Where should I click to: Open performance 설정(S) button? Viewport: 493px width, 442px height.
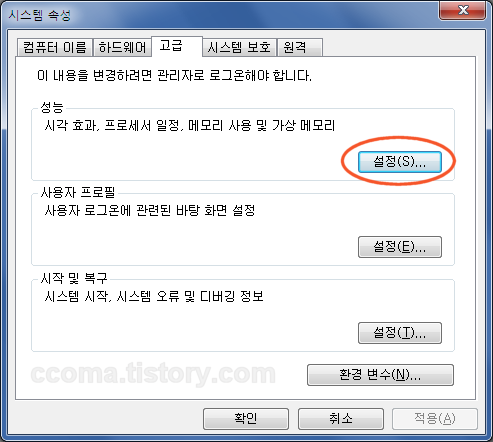[x=400, y=162]
